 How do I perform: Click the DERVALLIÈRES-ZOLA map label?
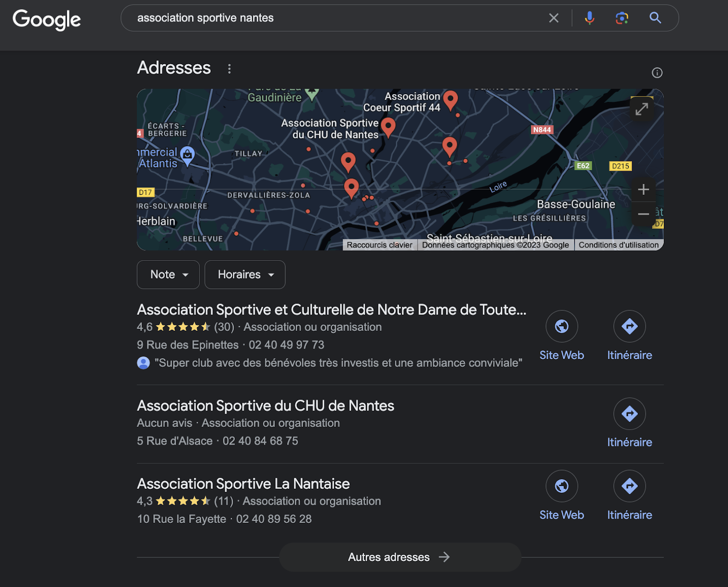click(269, 195)
